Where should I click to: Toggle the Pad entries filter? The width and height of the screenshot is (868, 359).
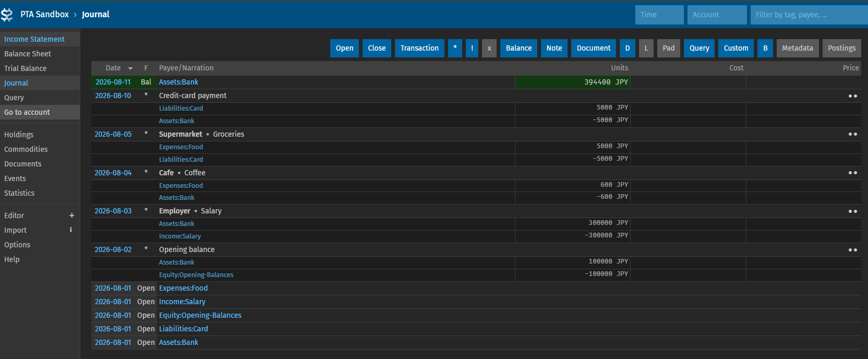668,48
